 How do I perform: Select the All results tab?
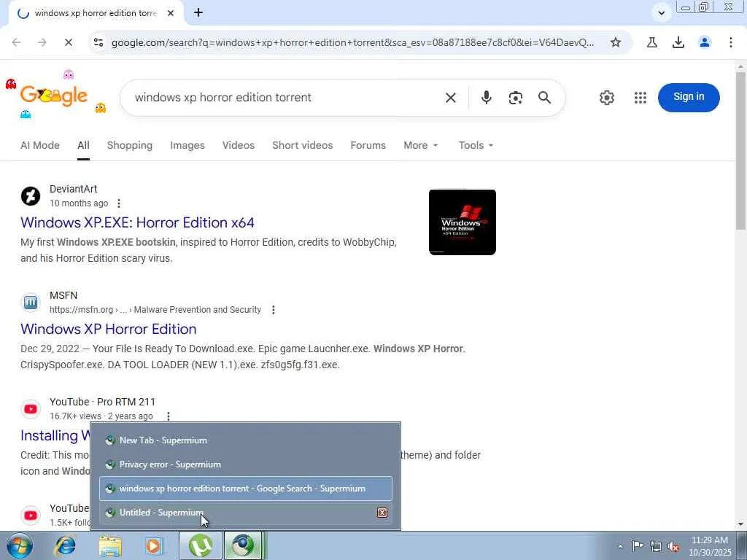coord(83,145)
